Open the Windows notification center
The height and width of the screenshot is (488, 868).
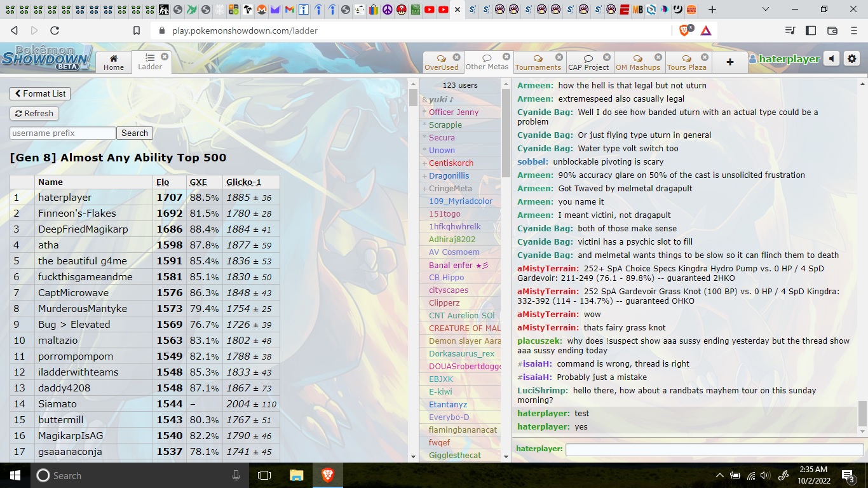(848, 475)
